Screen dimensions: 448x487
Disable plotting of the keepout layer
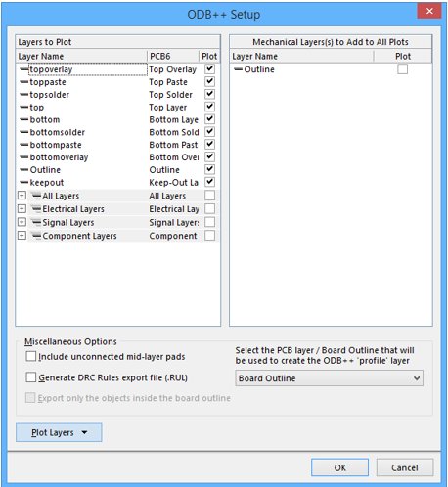pos(209,182)
